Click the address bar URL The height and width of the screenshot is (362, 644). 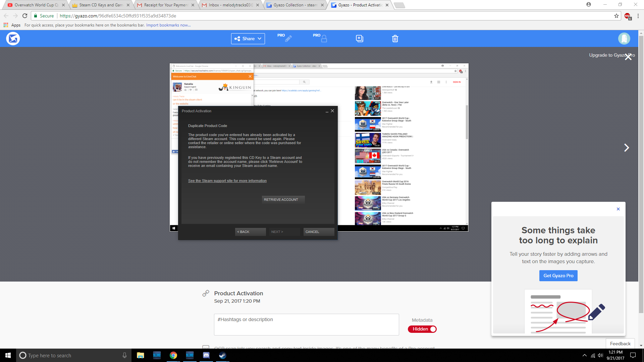[118, 16]
